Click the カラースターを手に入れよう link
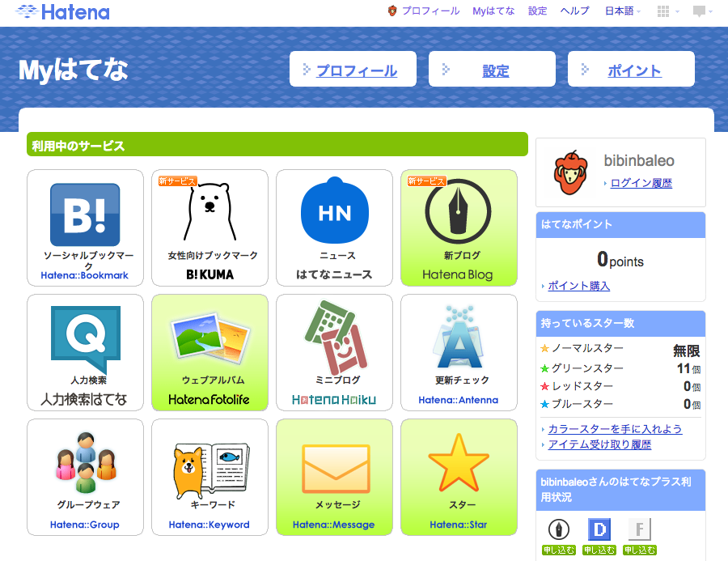 [615, 429]
